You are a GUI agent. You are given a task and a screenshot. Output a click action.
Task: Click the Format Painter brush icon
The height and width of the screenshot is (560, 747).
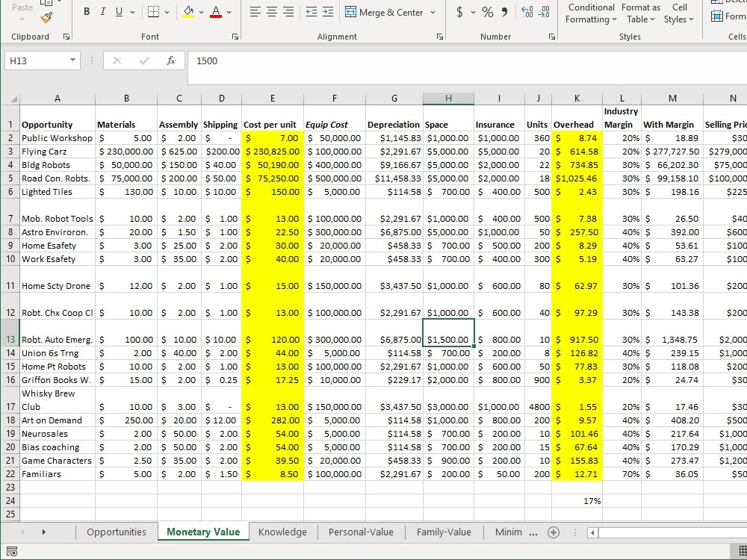[46, 18]
